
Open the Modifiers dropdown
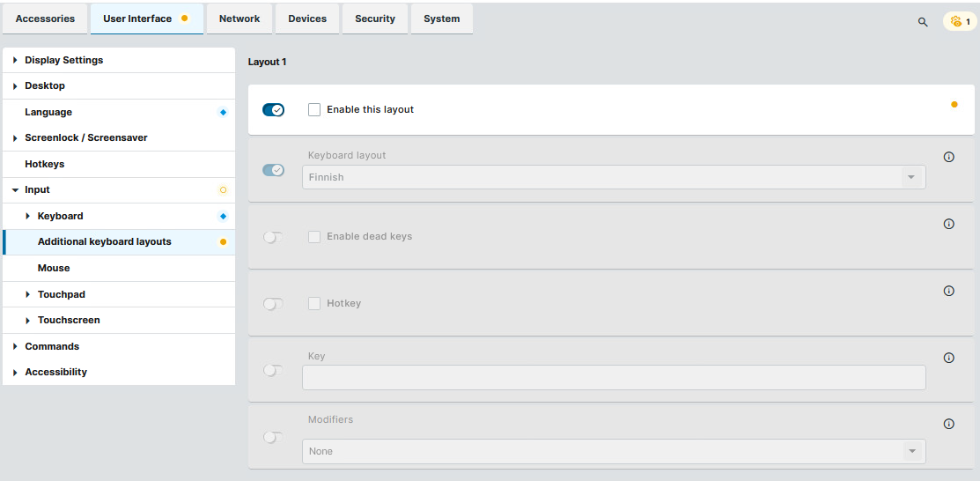click(613, 451)
